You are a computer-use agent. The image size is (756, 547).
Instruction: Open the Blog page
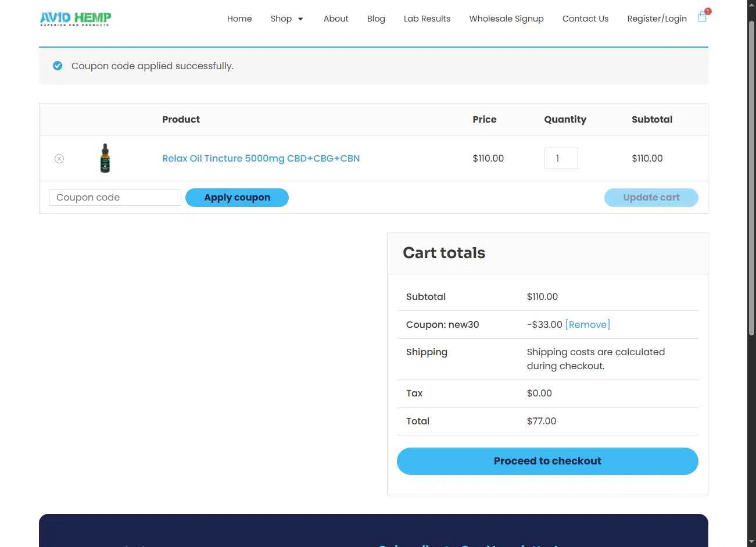376,19
